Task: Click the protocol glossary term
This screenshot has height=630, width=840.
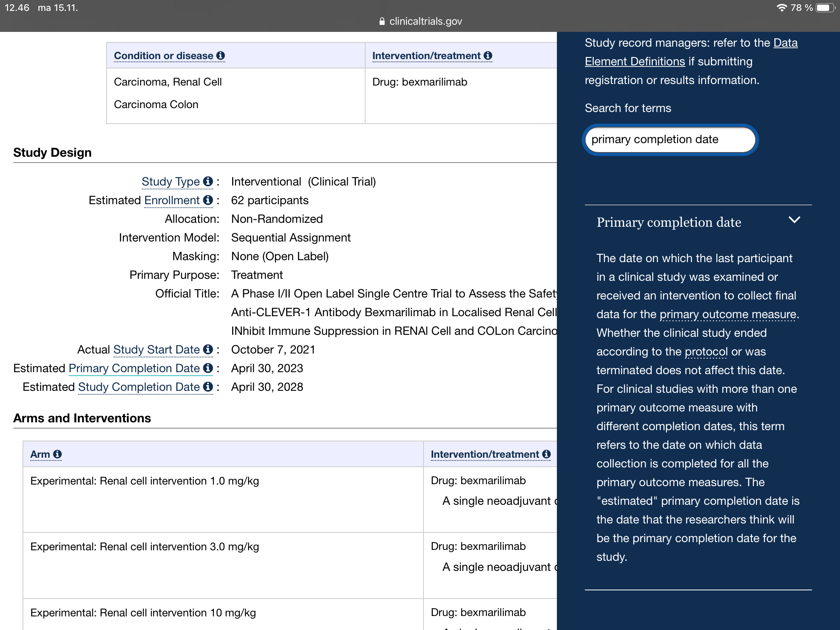Action: (x=706, y=351)
